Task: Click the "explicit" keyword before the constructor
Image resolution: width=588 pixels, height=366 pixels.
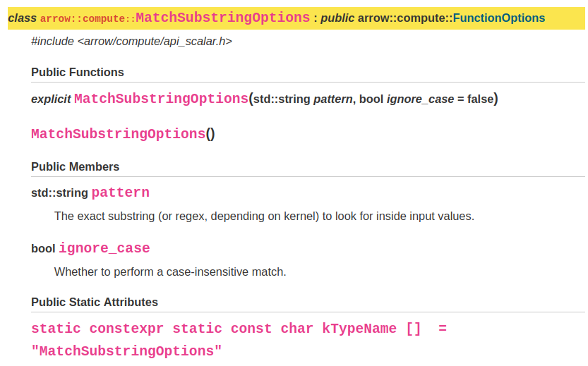Action: coord(51,99)
